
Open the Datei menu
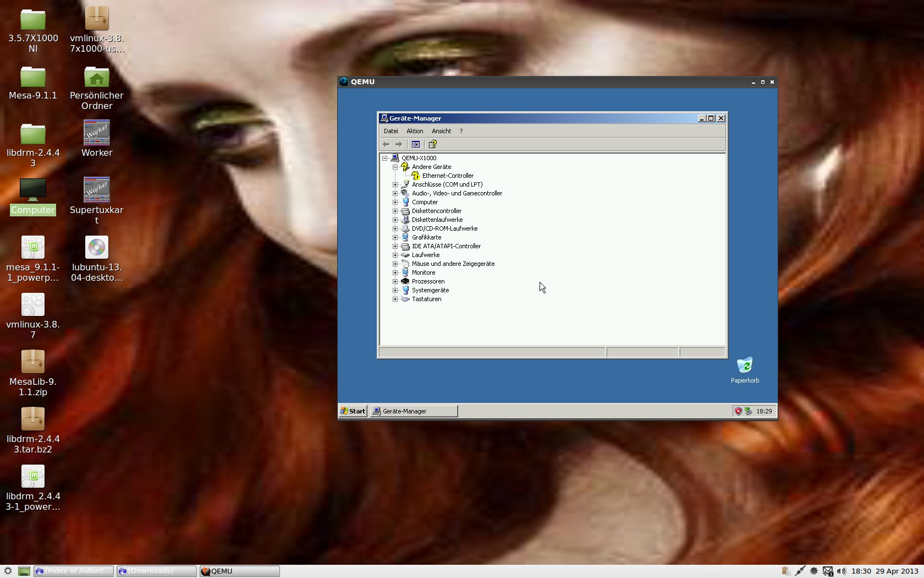point(391,131)
